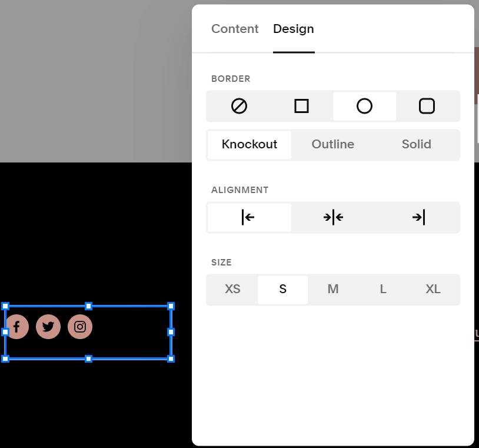Click the Instagram social icon
Image resolution: width=479 pixels, height=448 pixels.
point(80,327)
